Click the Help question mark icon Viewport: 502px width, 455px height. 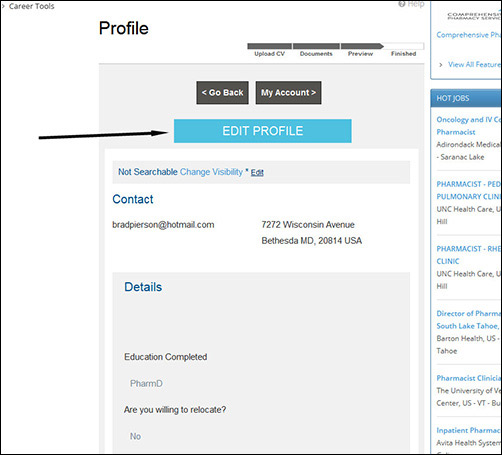(x=402, y=4)
